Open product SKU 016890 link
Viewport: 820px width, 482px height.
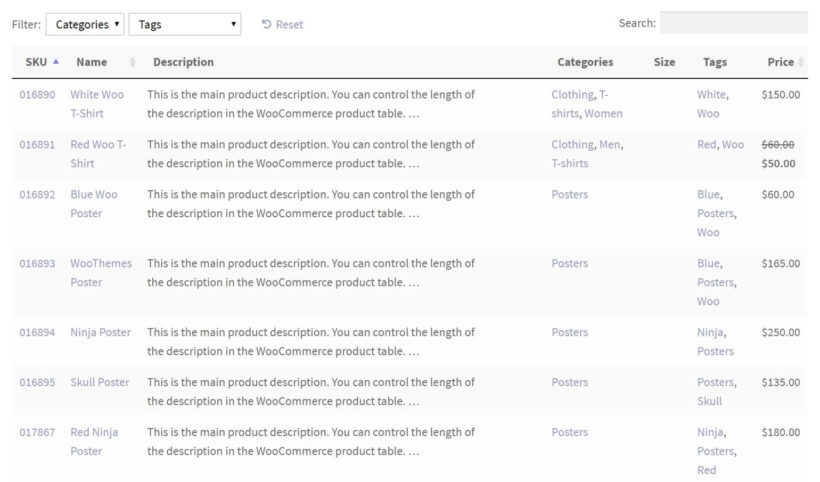tap(37, 95)
